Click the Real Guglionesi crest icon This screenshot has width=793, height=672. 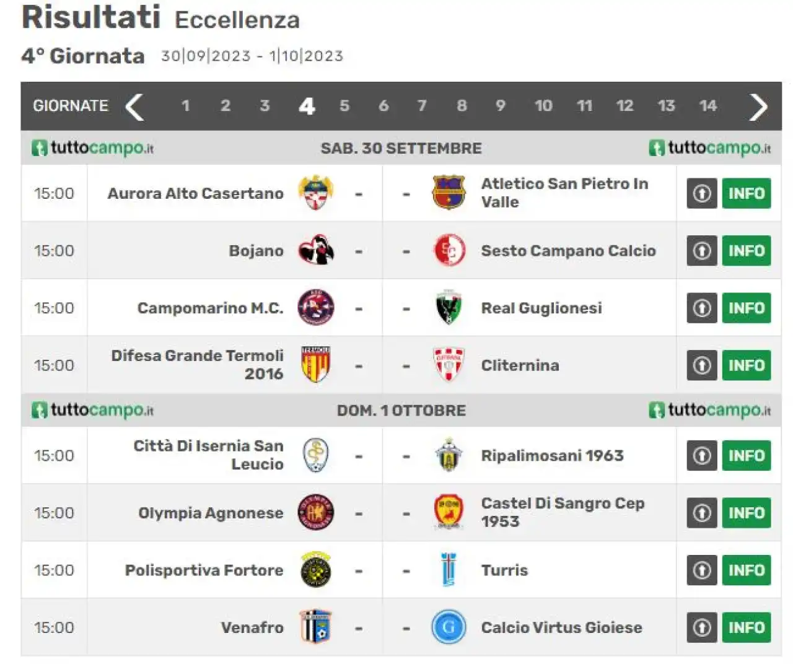point(448,307)
